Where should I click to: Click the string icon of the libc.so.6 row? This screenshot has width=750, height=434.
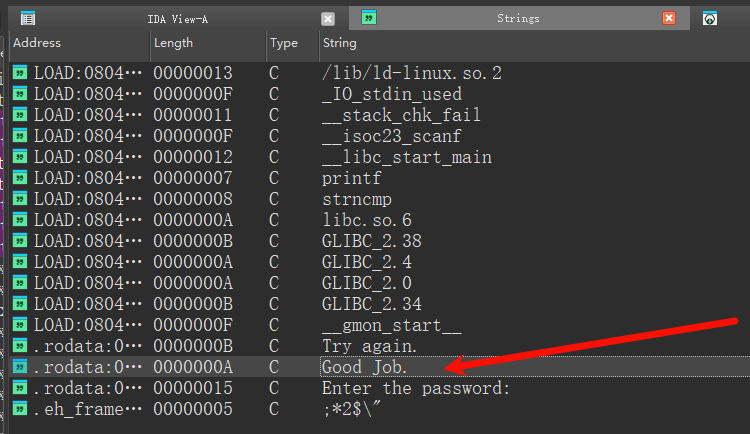pyautogui.click(x=20, y=220)
